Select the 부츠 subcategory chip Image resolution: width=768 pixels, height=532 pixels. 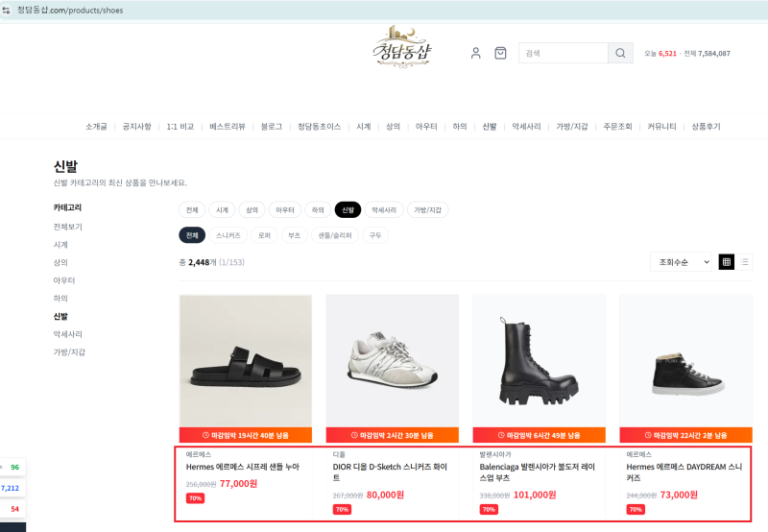294,235
